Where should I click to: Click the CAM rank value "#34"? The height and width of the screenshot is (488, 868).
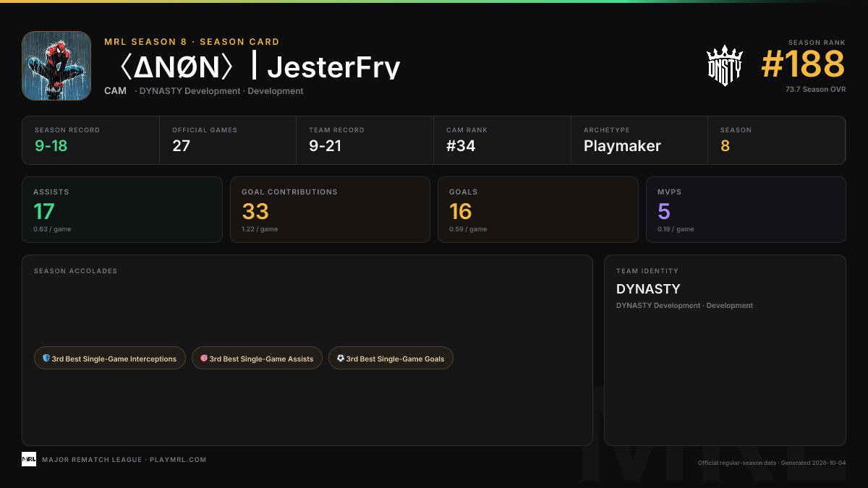(x=461, y=146)
